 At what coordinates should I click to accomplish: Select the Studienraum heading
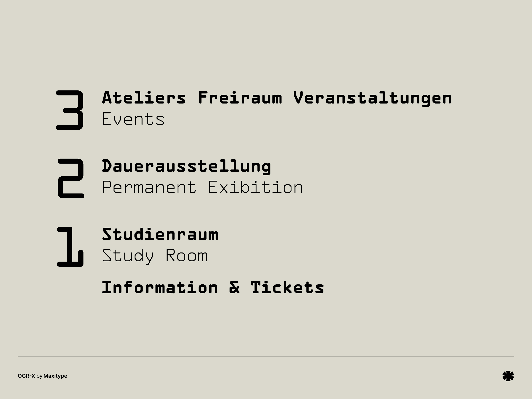160,235
